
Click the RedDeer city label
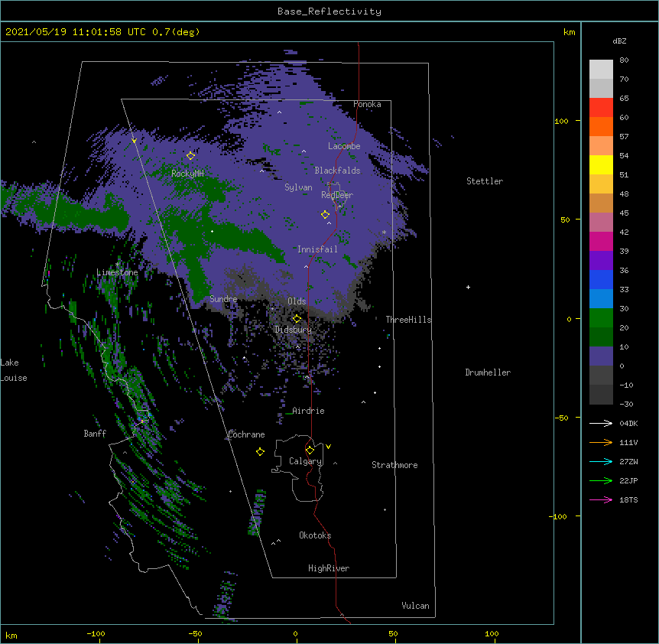click(x=337, y=195)
